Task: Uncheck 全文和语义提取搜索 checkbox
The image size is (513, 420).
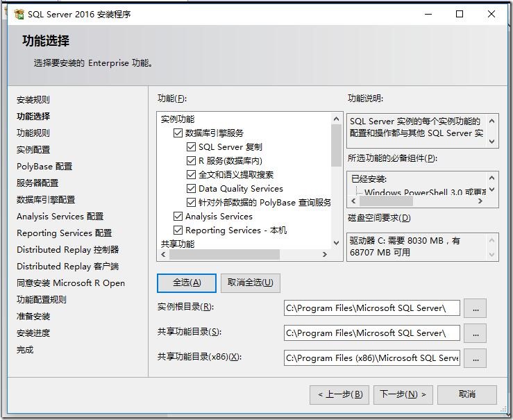Action: [x=191, y=175]
